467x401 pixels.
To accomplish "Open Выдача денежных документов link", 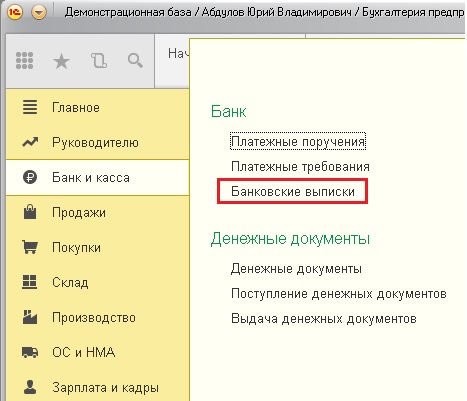I will [324, 319].
